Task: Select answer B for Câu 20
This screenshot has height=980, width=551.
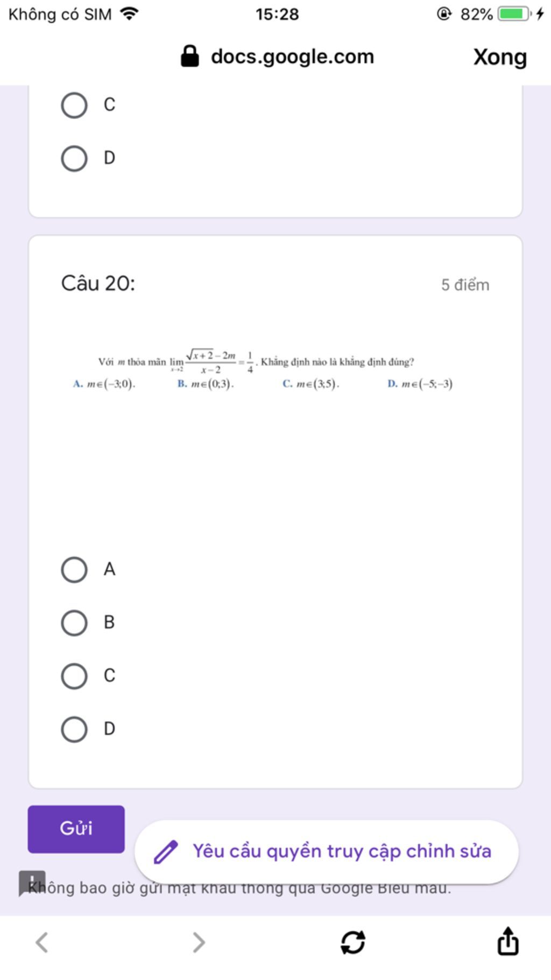Action: 74,623
